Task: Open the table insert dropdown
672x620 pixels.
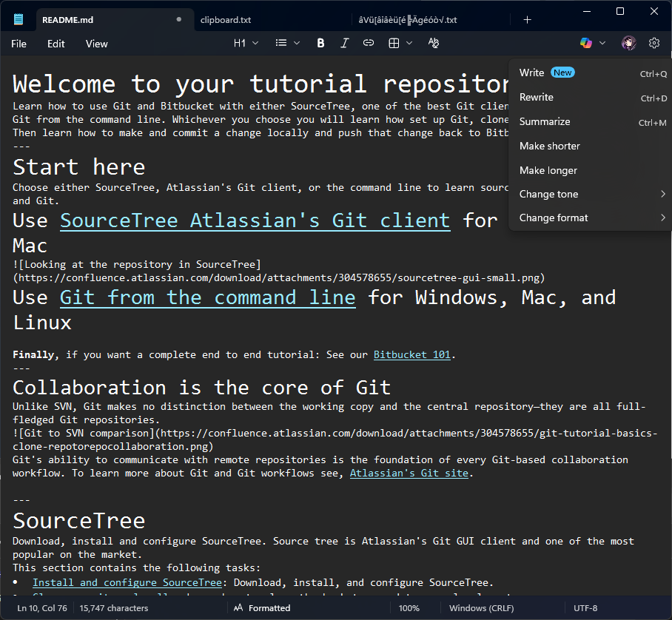Action: 400,44
